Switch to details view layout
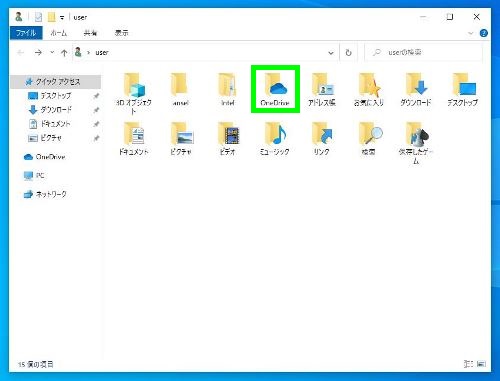 pyautogui.click(x=468, y=364)
